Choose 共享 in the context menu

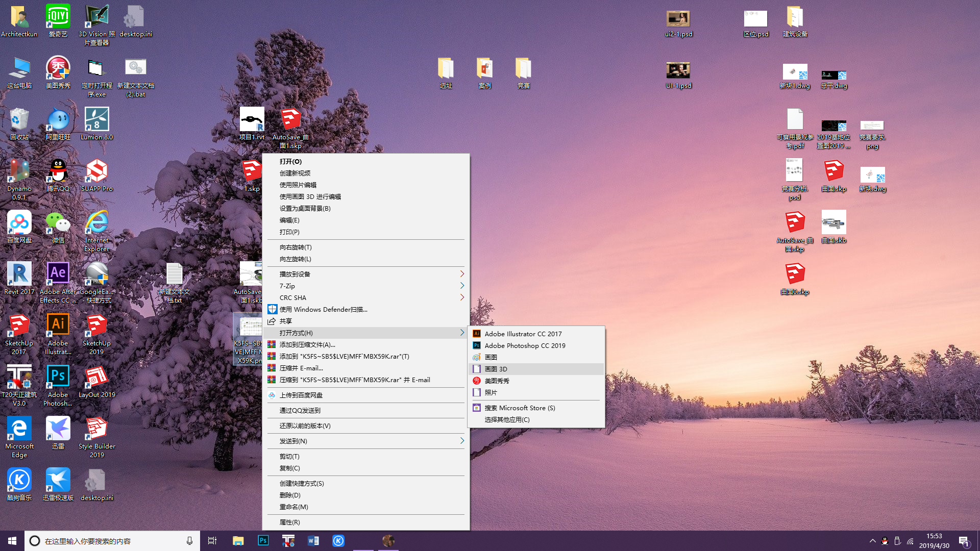pos(365,321)
